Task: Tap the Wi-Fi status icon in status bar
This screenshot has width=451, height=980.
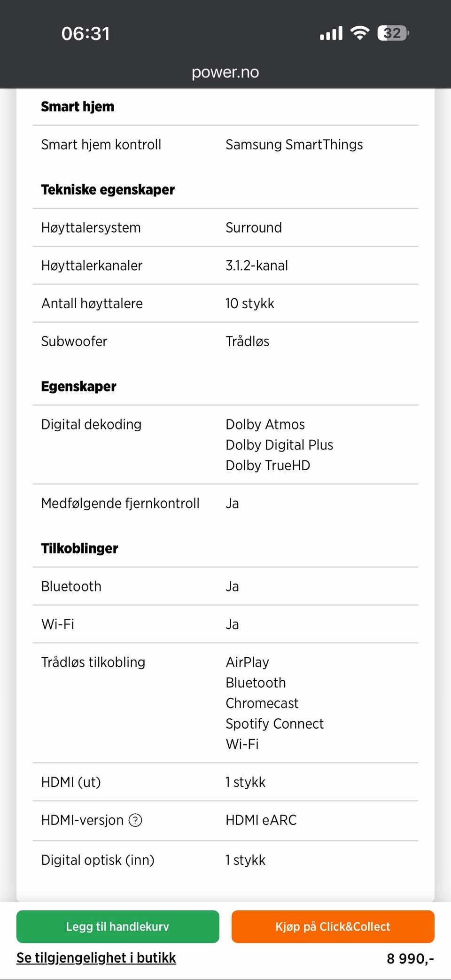Action: (360, 33)
